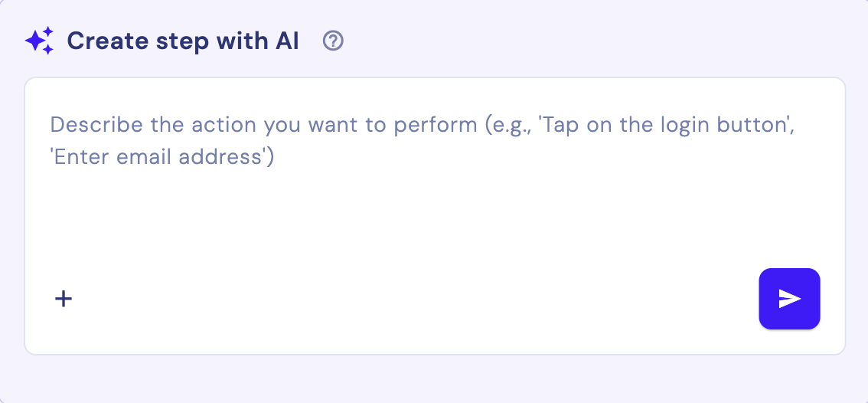Hit the blue-violet submit button
Image resolution: width=868 pixels, height=403 pixels.
[x=789, y=299]
